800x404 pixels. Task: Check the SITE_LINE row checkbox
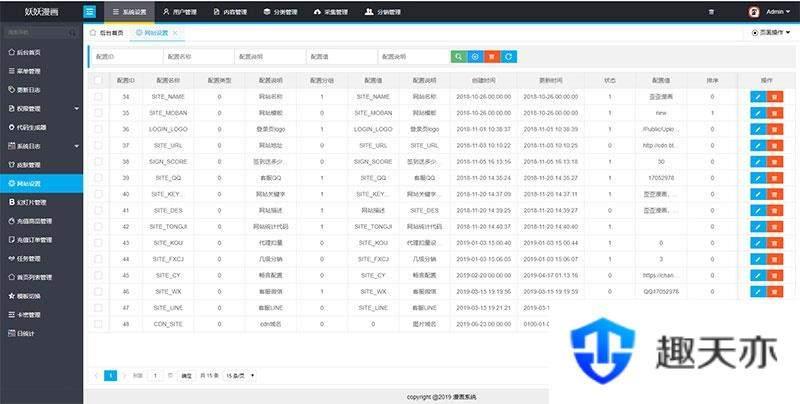click(98, 308)
